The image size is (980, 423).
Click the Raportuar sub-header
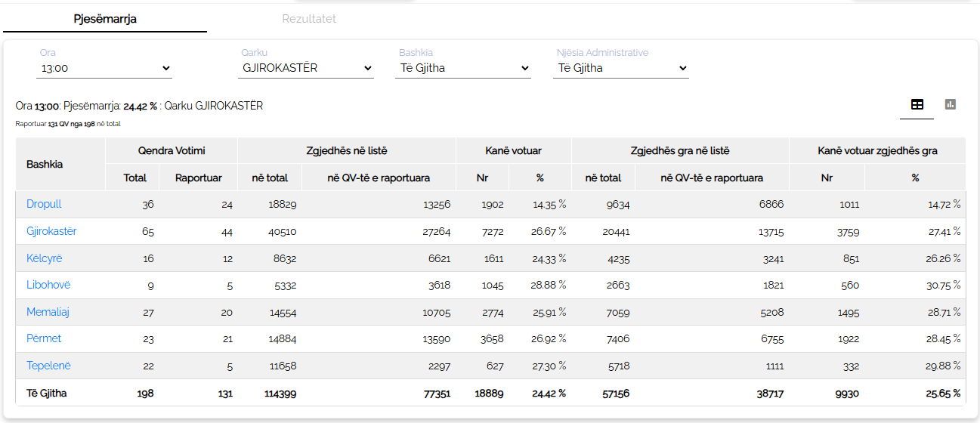point(199,178)
